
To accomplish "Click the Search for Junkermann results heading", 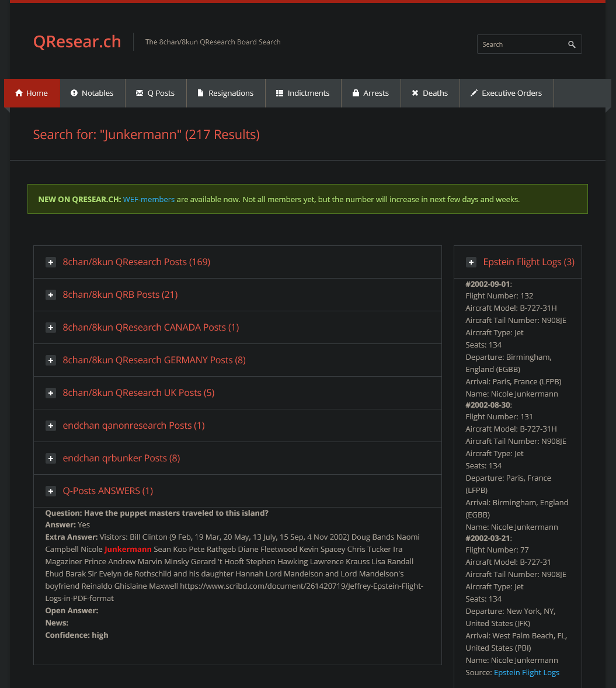I will 147,134.
